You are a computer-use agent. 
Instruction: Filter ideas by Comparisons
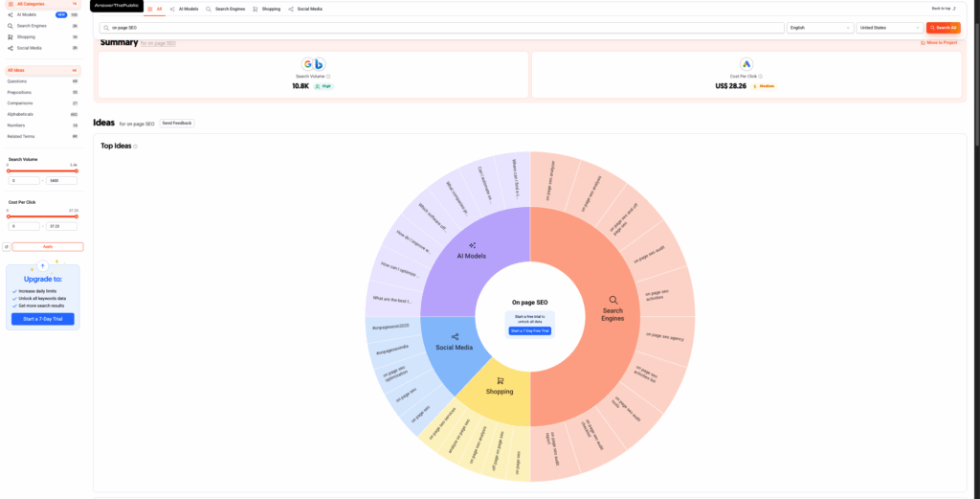[42, 103]
